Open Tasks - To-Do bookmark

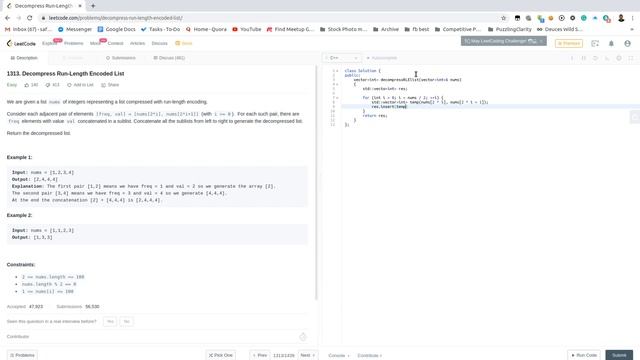click(160, 29)
